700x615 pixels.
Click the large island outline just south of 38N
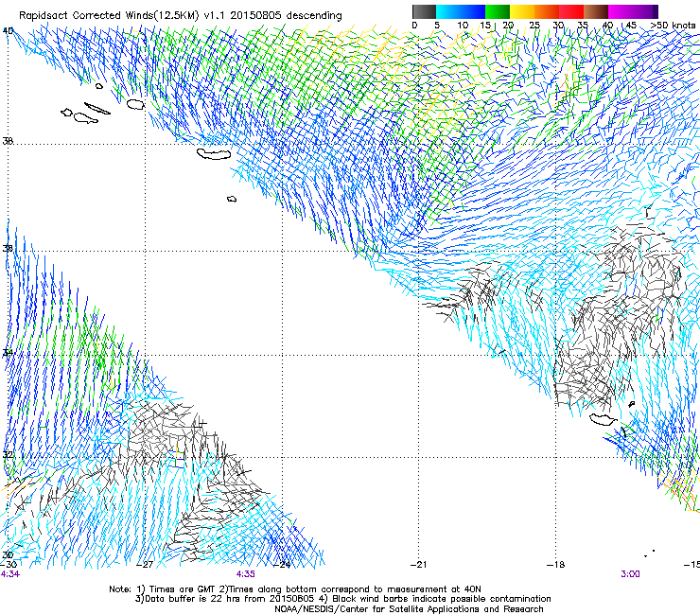click(214, 153)
